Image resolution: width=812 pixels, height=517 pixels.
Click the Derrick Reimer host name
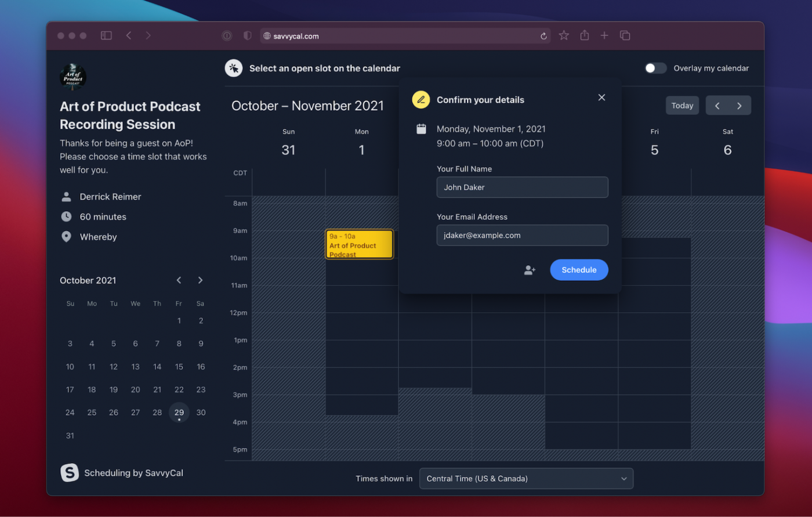[110, 197]
